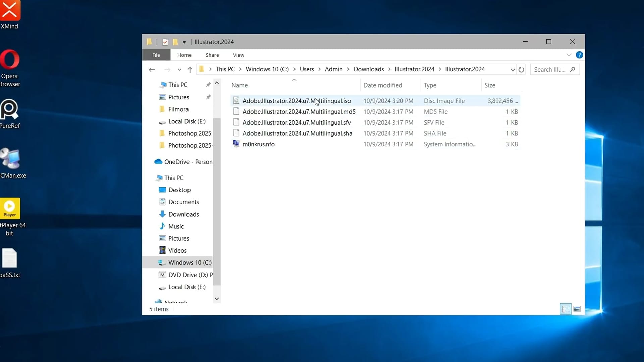Open address bar history dropdown
The image size is (644, 362).
512,70
